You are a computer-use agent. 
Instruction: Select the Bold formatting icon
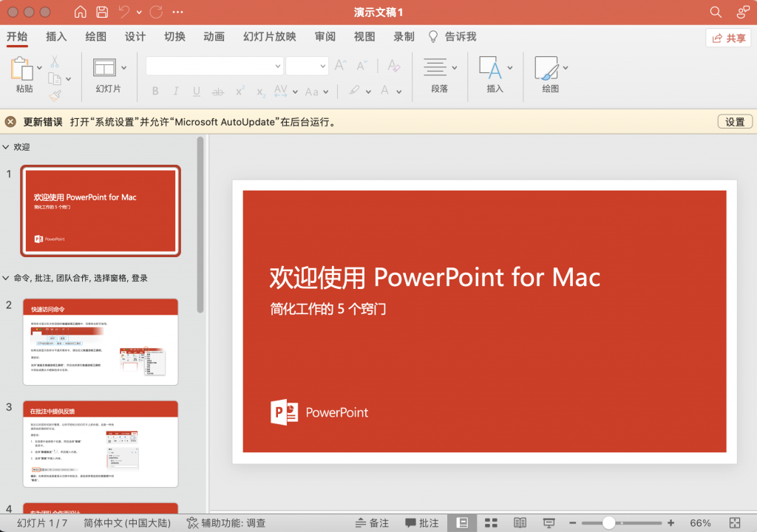[x=155, y=91]
